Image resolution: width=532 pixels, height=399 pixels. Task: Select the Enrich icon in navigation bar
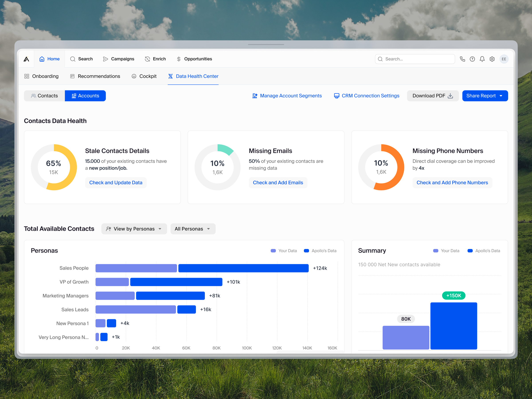(147, 59)
